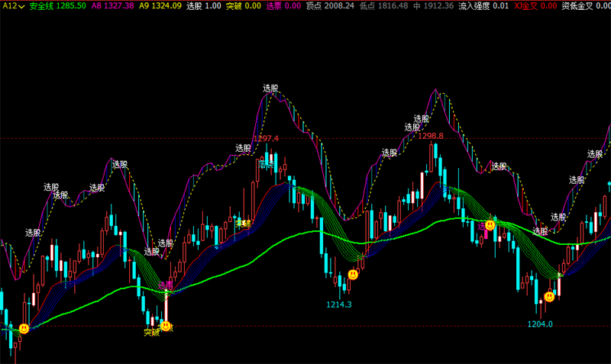Click the 流入强度 0.01 readout

click(483, 6)
